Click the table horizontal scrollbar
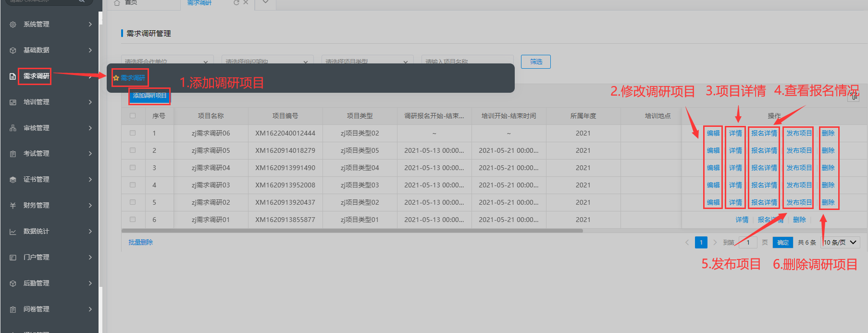Image resolution: width=868 pixels, height=333 pixels. [x=353, y=231]
